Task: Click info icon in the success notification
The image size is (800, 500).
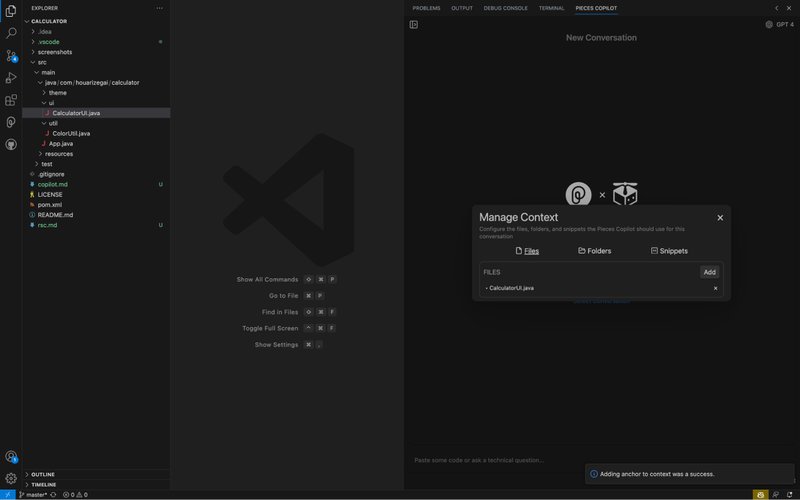Action: (593, 474)
